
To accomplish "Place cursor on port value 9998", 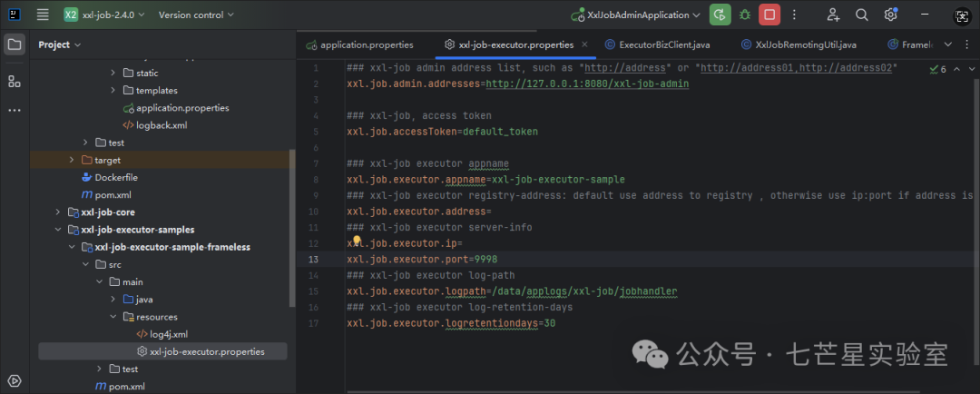I will (x=486, y=259).
